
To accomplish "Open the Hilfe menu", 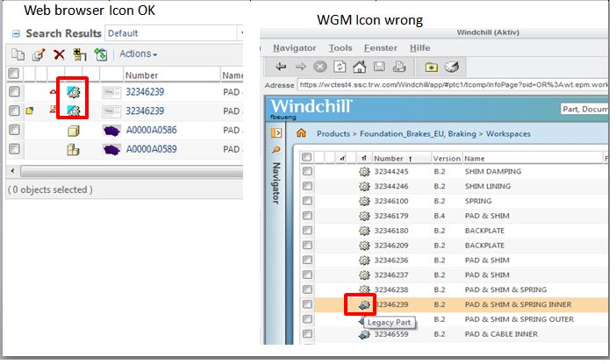I will pos(420,48).
